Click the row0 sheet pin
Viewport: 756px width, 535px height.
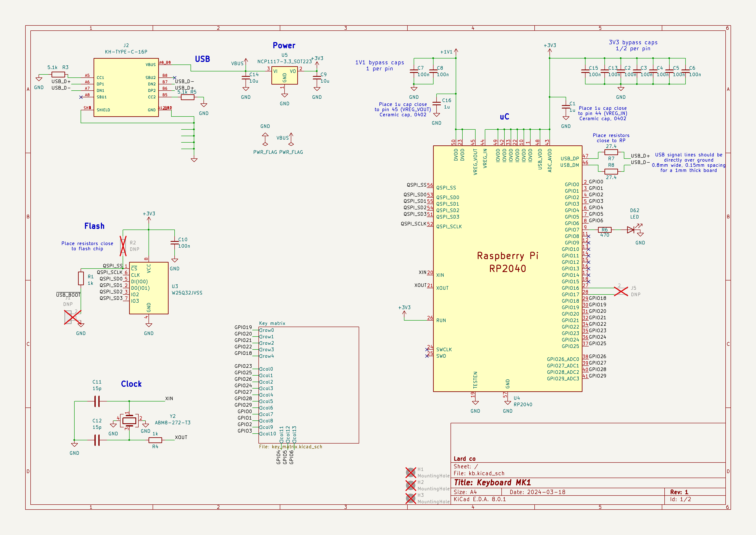click(266, 330)
